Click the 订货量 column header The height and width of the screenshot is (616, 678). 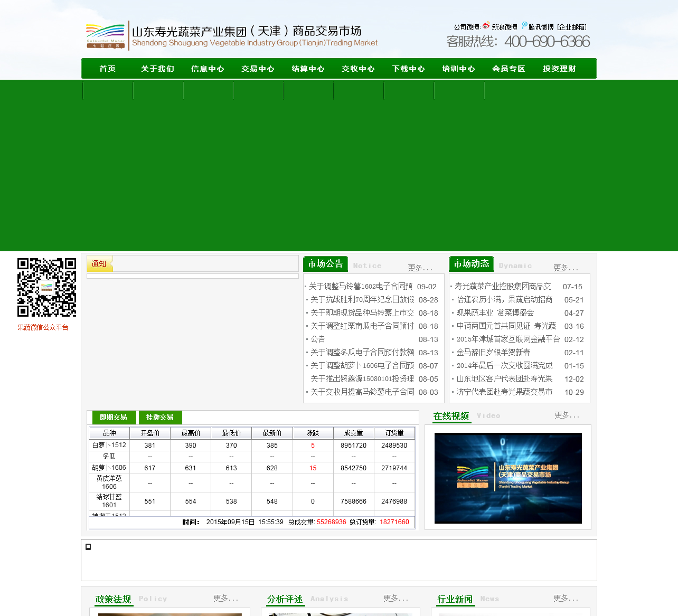[x=394, y=433]
